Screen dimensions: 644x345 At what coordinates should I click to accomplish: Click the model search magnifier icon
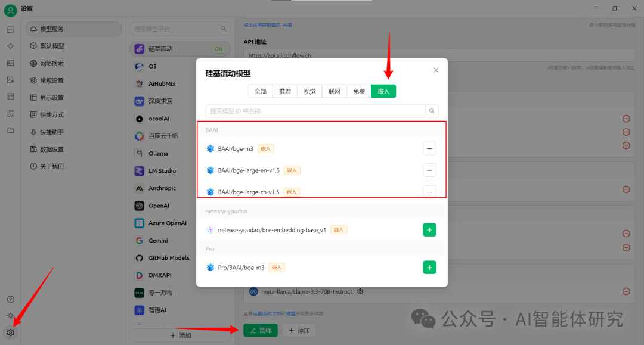432,111
